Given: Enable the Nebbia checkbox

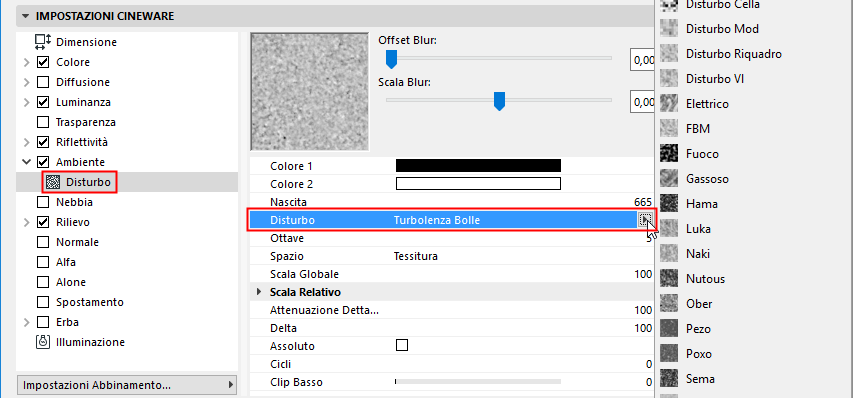Looking at the screenshot, I should (43, 202).
